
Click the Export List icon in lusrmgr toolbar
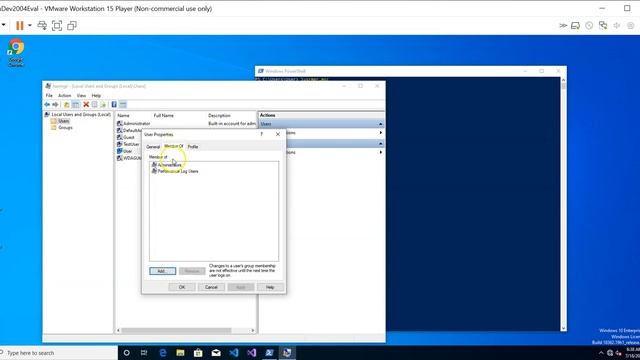[102, 104]
